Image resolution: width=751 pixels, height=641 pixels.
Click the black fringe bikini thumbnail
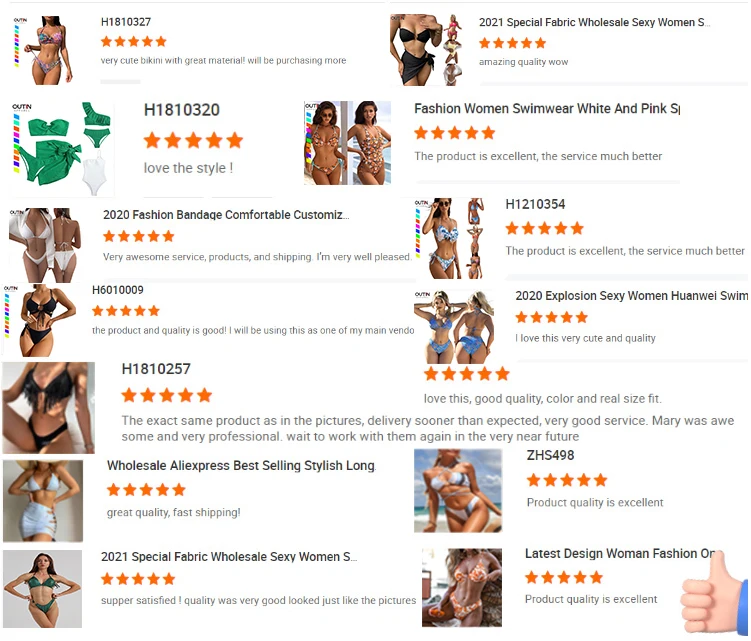coord(48,408)
